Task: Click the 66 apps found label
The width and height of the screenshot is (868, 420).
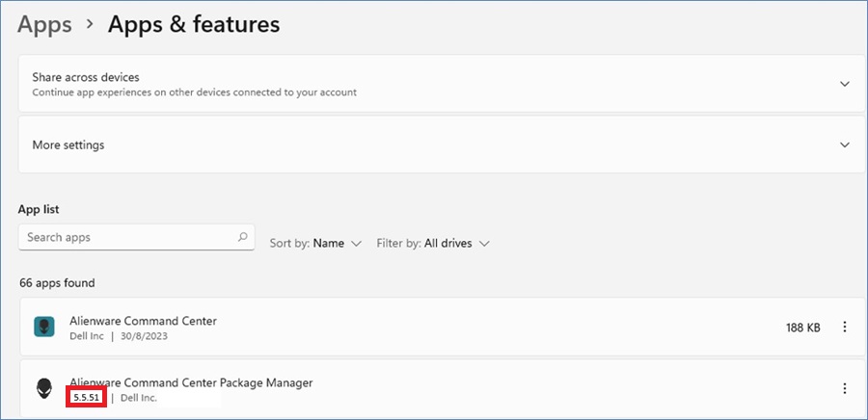Action: pos(57,283)
